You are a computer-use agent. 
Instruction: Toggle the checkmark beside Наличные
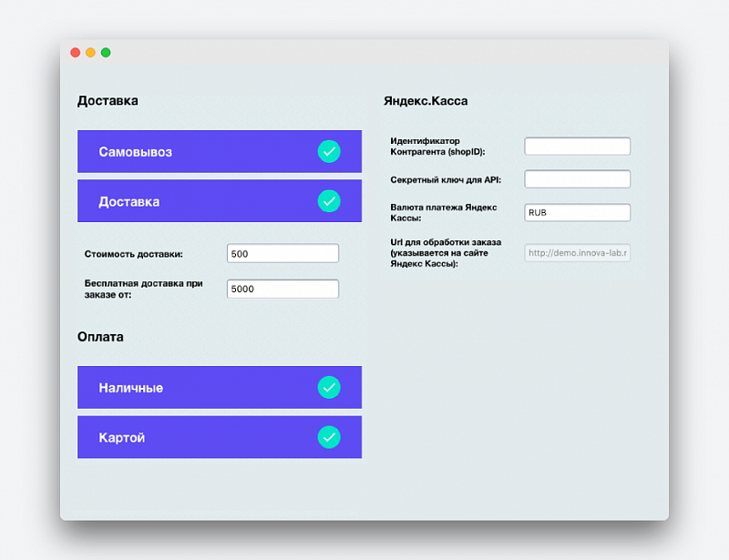pyautogui.click(x=330, y=387)
